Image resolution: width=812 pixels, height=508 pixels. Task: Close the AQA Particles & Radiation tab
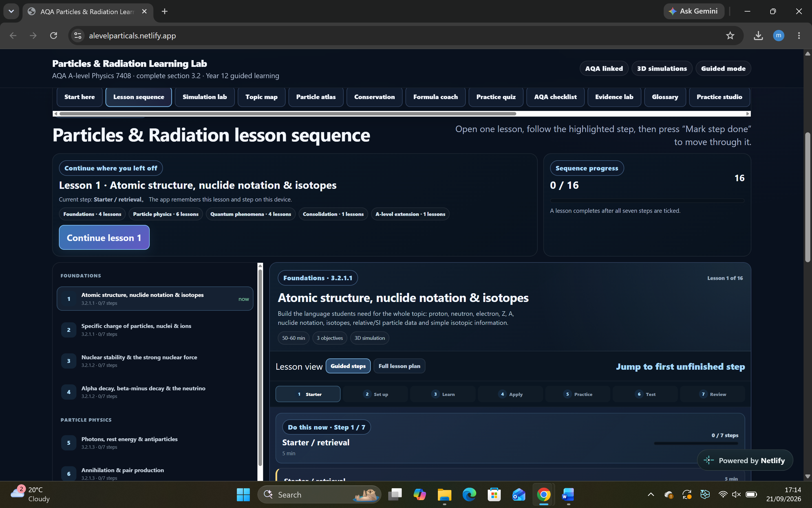(x=144, y=11)
